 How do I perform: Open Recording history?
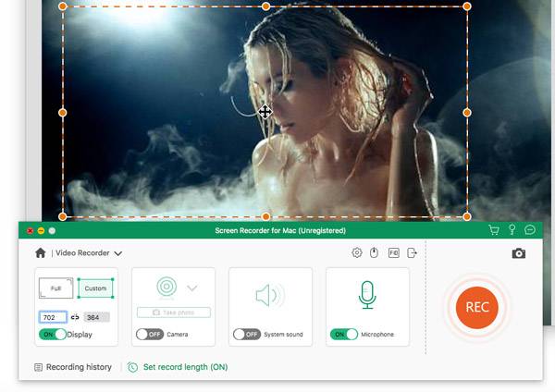pyautogui.click(x=73, y=367)
